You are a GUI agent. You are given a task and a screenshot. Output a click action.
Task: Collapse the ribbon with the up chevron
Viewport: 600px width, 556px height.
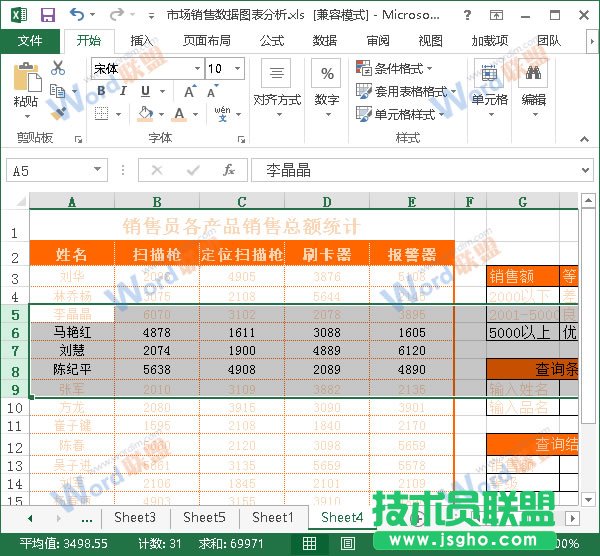tap(584, 139)
